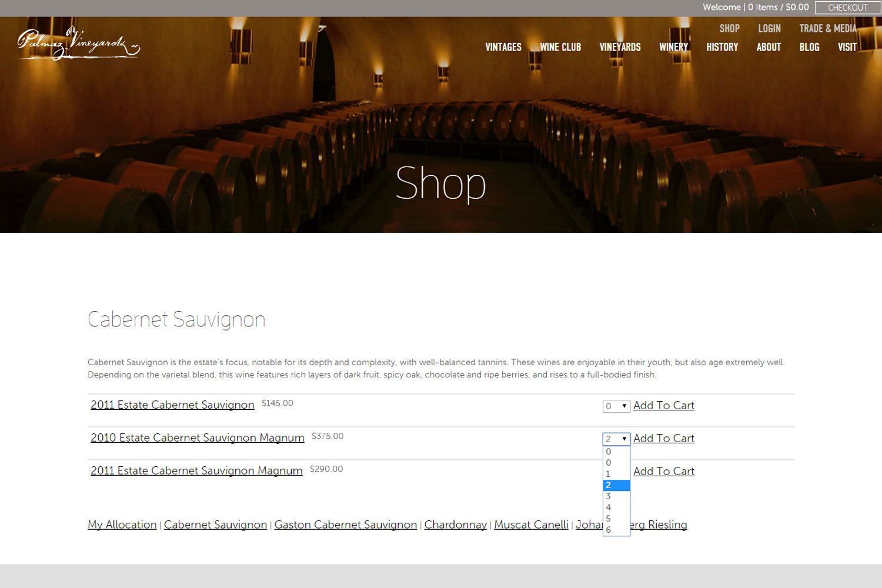Screen dimensions: 882x588
Task: Open Cabernet Sauvignon category link at bottom
Action: pyautogui.click(x=215, y=524)
